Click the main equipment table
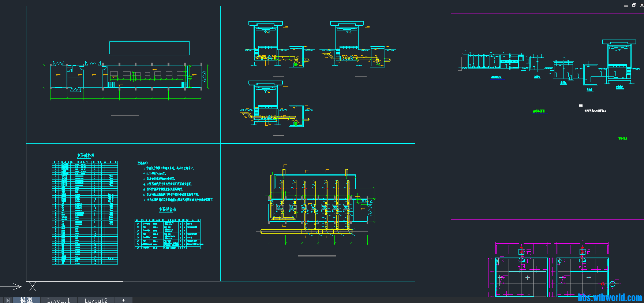The width and height of the screenshot is (644, 303). (x=168, y=234)
